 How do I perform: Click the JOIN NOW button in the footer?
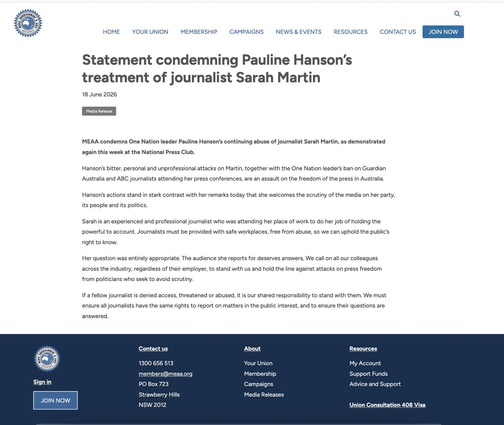(55, 401)
